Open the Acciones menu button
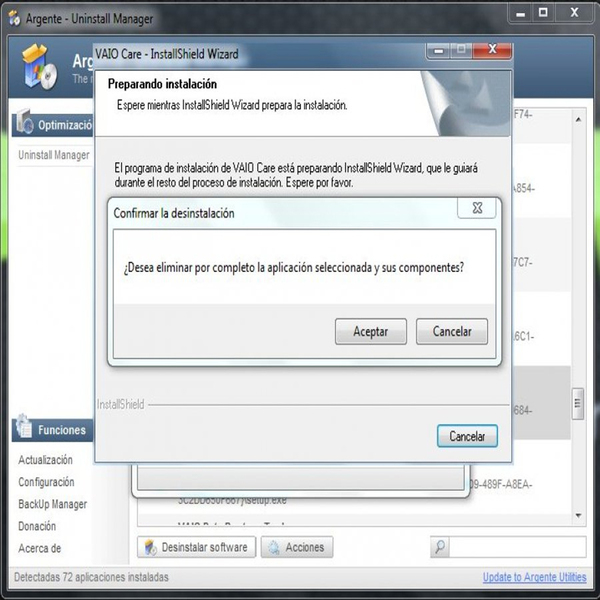 (x=297, y=547)
